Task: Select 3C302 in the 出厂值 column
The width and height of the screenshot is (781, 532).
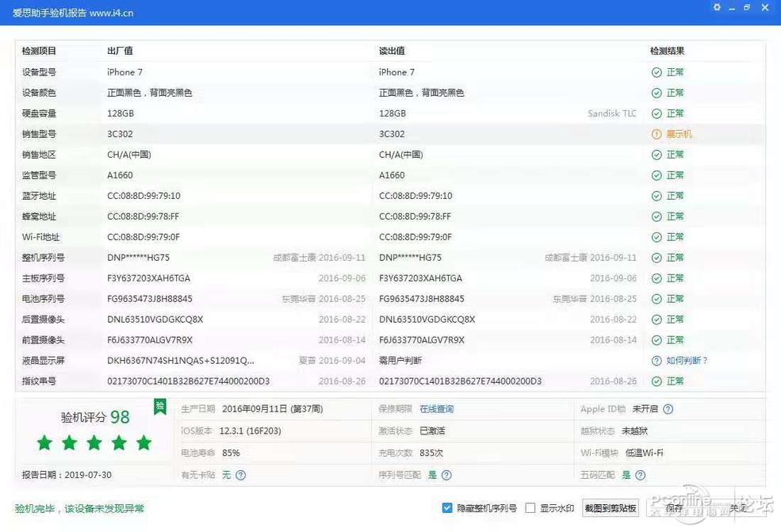Action: click(120, 134)
